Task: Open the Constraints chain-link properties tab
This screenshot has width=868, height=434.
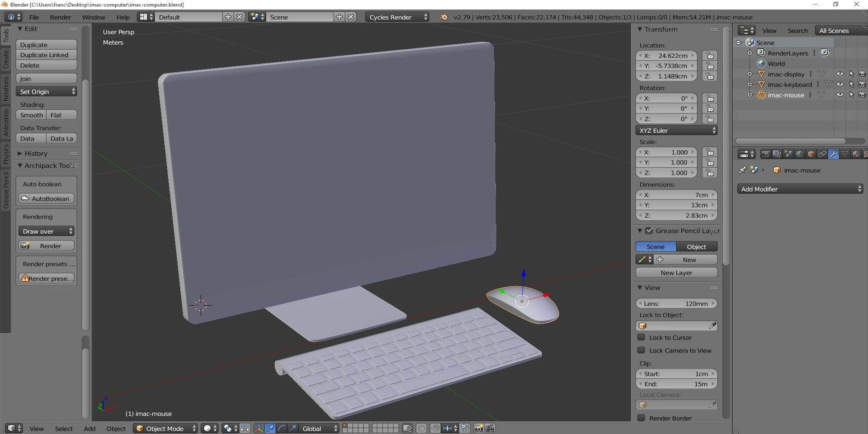Action: point(822,154)
